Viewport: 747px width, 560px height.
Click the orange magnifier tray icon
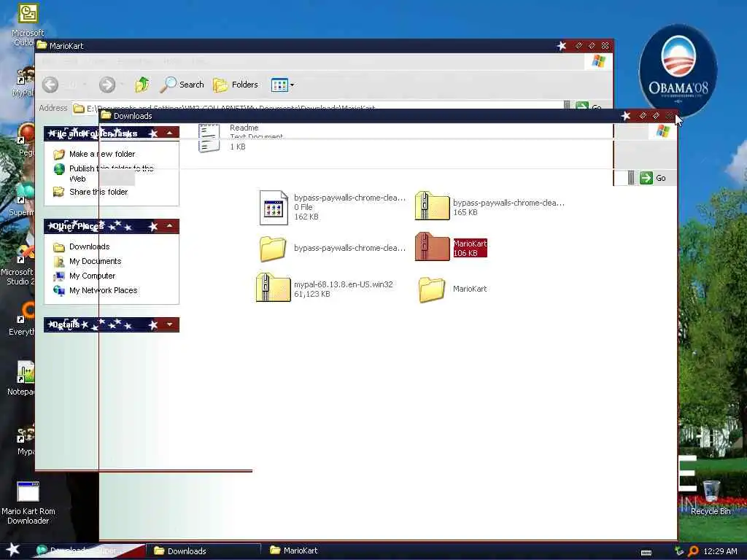[x=693, y=551]
